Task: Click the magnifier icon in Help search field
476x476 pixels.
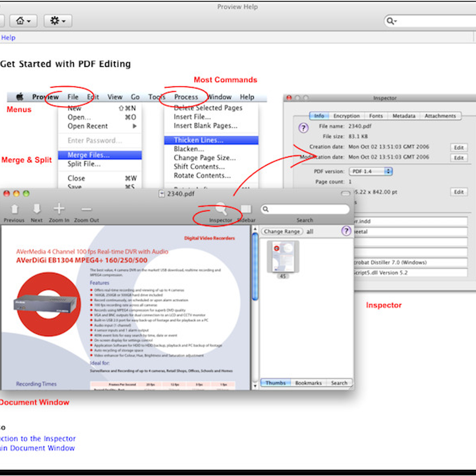Action: point(391,21)
